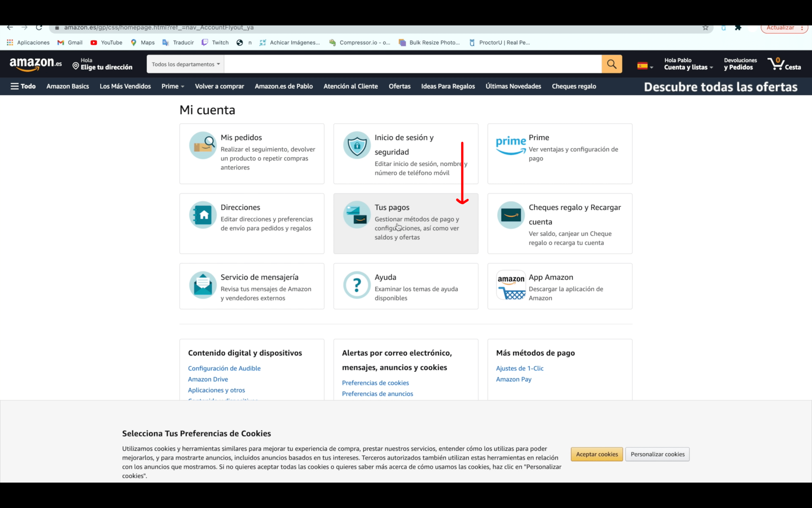Open Cheques regalo y Recargar cuenta icon

pyautogui.click(x=511, y=215)
